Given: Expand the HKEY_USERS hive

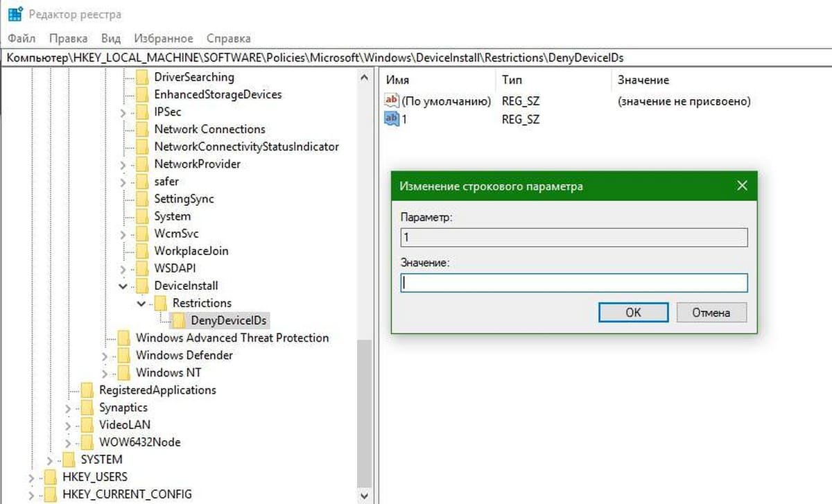Looking at the screenshot, I should [31, 477].
